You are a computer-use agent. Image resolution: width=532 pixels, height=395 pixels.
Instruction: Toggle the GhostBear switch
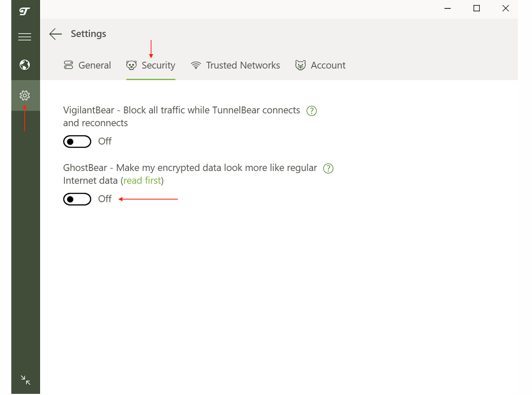point(77,199)
